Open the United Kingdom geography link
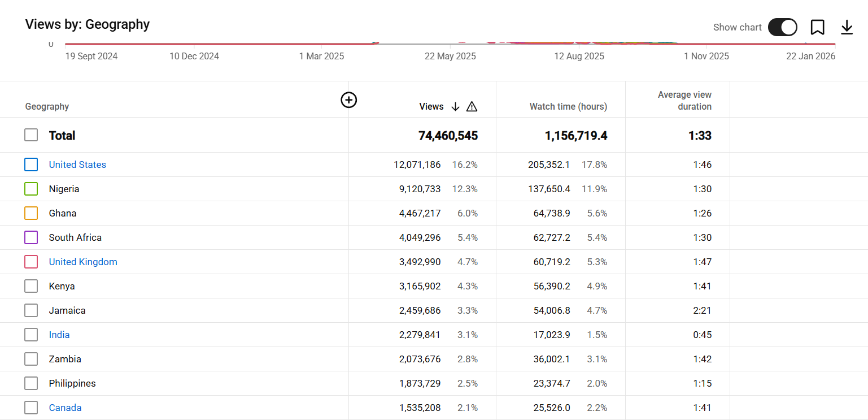The width and height of the screenshot is (868, 420). [83, 262]
